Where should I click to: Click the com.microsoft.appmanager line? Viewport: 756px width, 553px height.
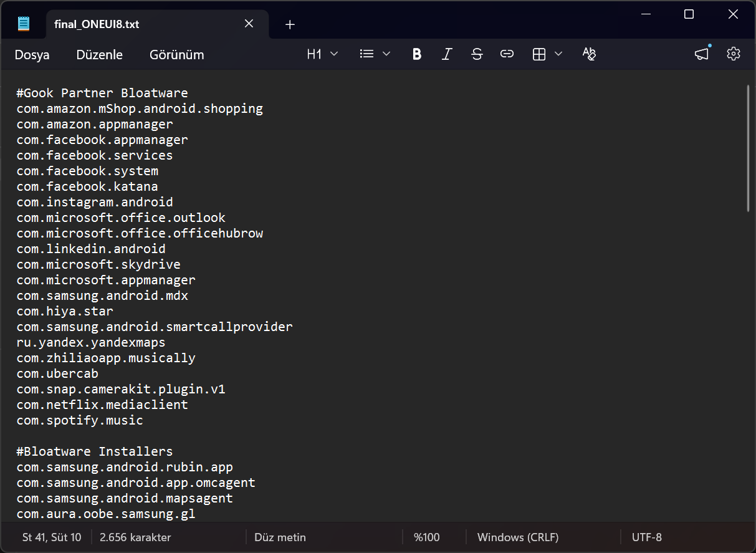coord(106,280)
